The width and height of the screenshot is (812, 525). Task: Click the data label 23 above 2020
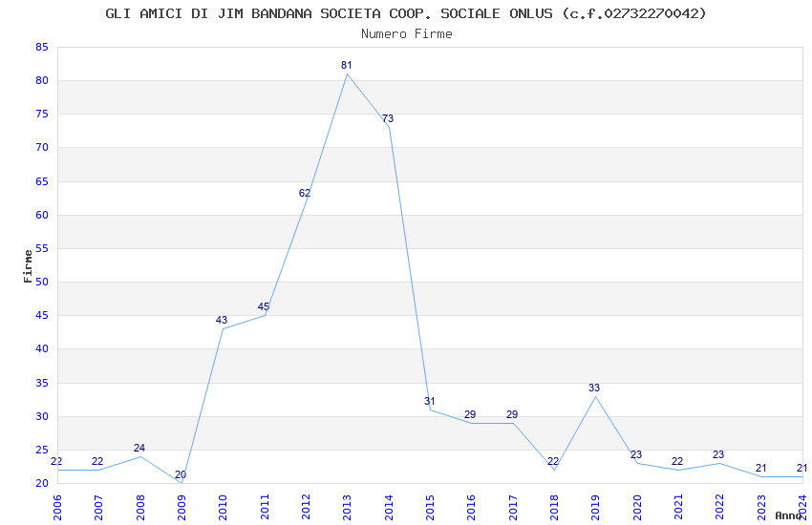636,454
